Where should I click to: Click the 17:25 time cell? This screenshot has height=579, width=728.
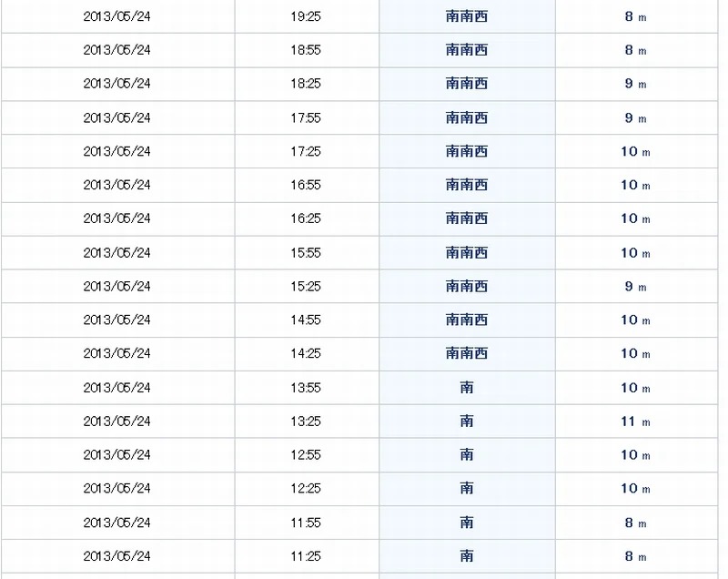306,151
